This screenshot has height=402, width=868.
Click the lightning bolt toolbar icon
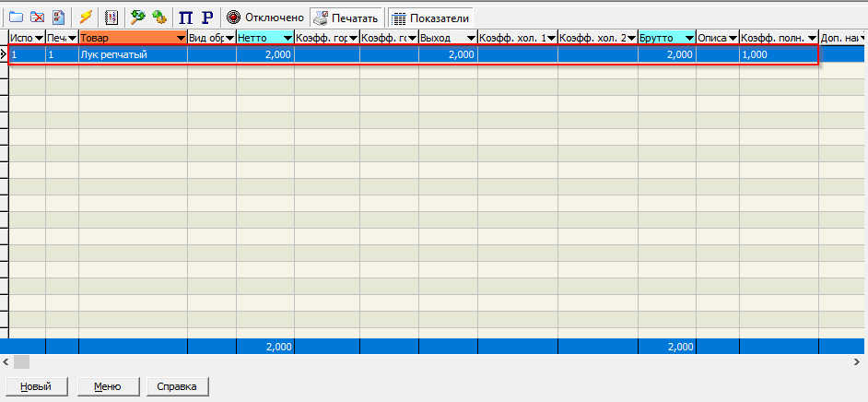click(85, 17)
